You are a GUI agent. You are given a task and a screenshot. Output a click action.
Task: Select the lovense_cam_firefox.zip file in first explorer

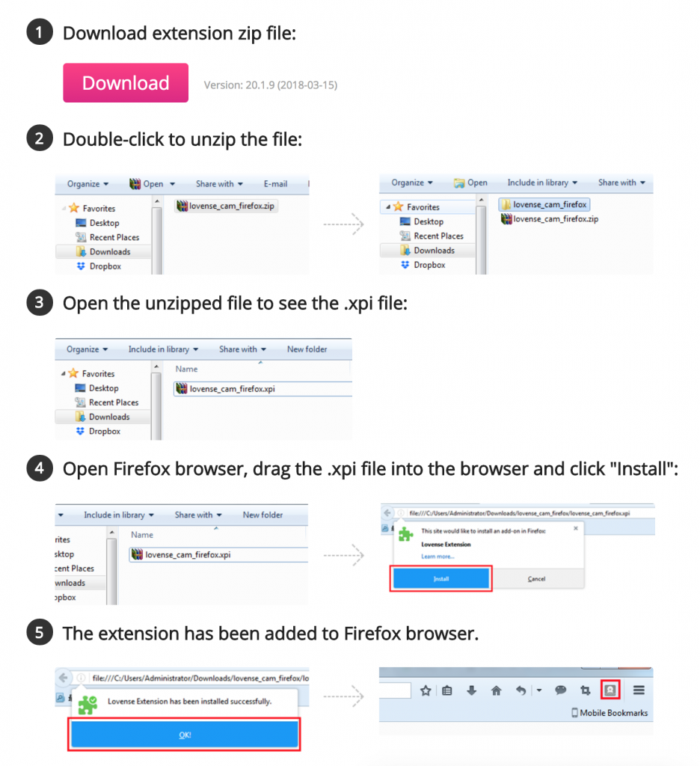tap(226, 206)
